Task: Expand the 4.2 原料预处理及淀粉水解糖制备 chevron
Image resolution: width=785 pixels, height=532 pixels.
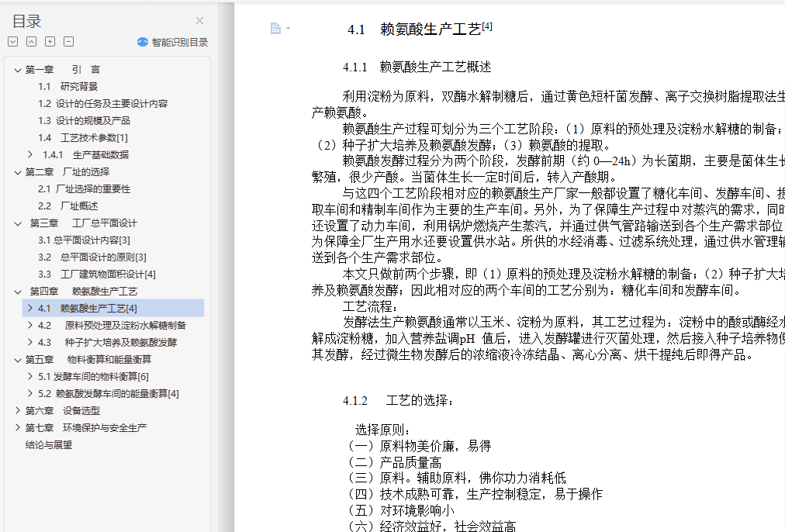Action: pyautogui.click(x=30, y=325)
